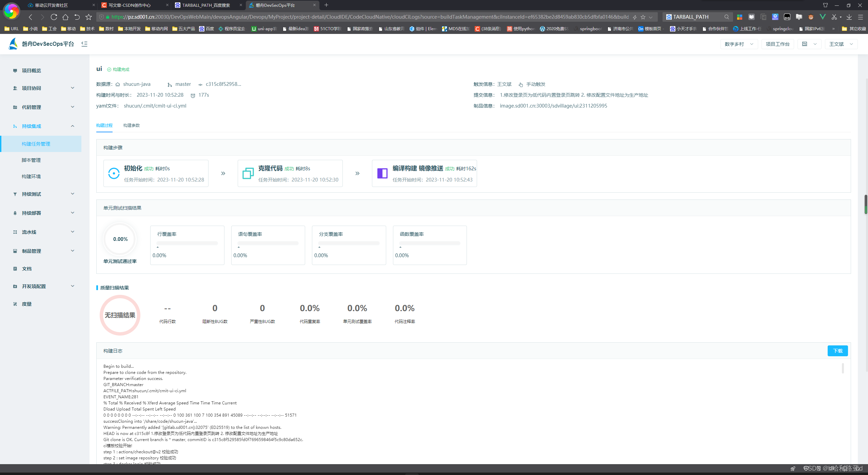Open the browser hamburger menu
This screenshot has width=868, height=475.
[861, 17]
